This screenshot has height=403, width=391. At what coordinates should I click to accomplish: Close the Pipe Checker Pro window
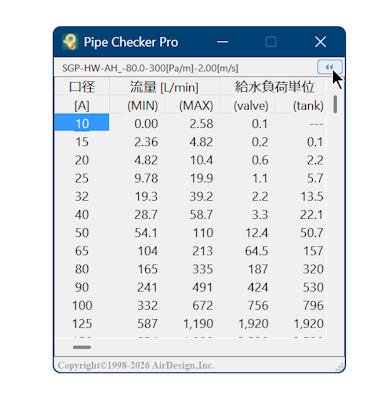(320, 42)
